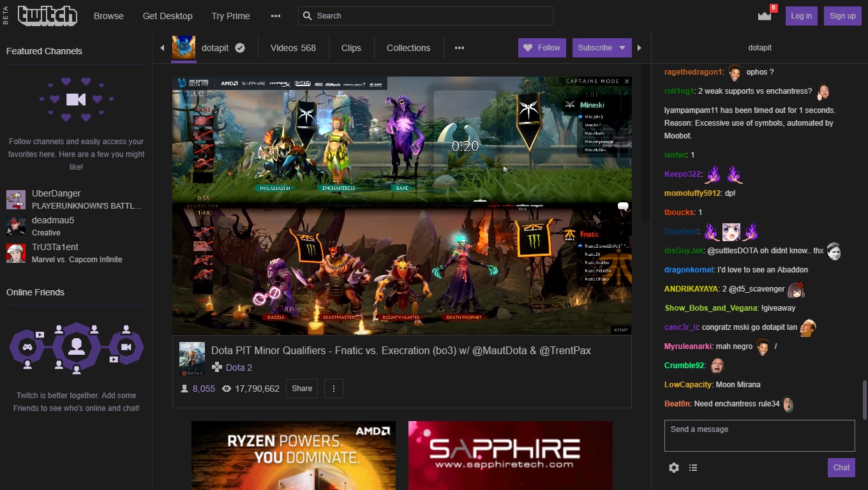
Task: Click the chat scrollbar thumb
Action: click(x=865, y=399)
